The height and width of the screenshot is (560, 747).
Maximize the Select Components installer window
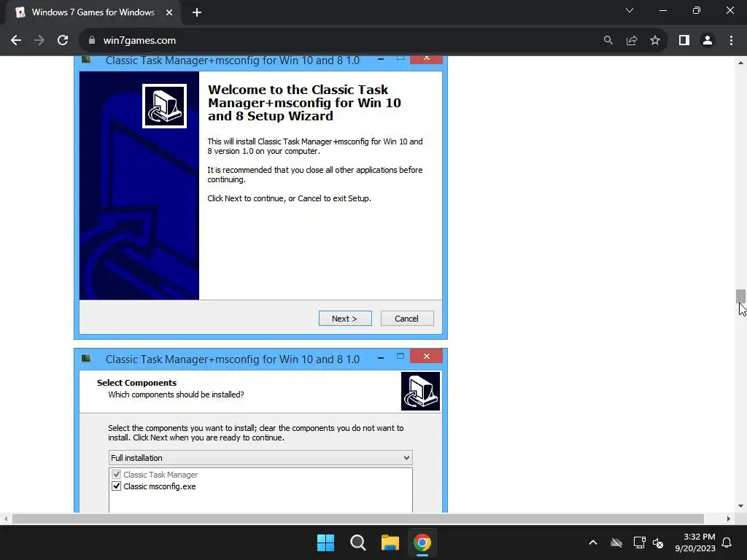tap(400, 356)
